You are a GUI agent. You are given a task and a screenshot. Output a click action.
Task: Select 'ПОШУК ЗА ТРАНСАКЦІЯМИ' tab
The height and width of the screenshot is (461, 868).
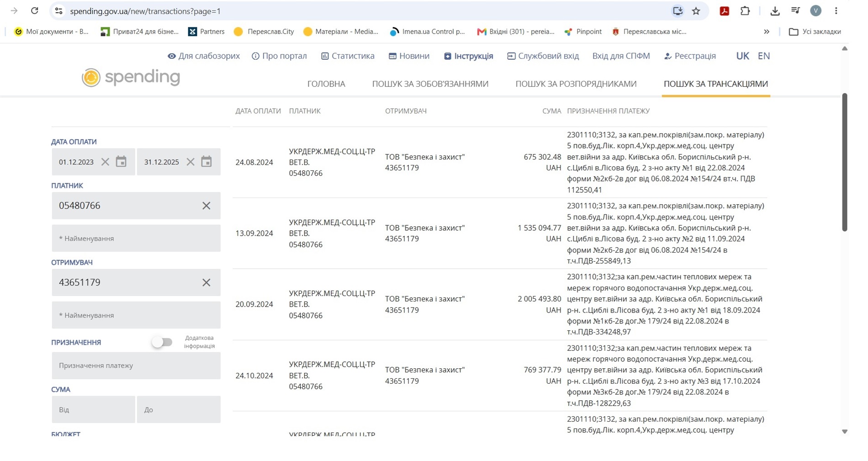(x=716, y=84)
